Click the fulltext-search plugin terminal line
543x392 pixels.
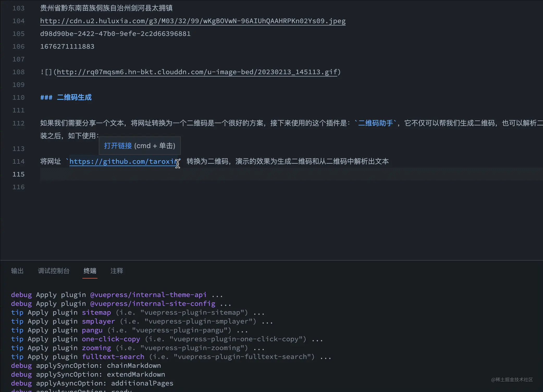[x=171, y=357]
